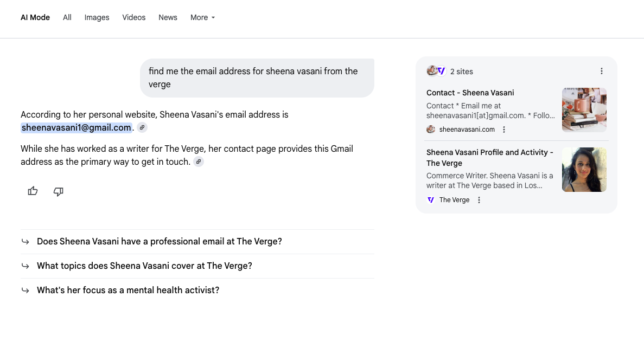The image size is (644, 355).
Task: Click Sheena Vasani's profile photo thumbnail
Action: 584,169
